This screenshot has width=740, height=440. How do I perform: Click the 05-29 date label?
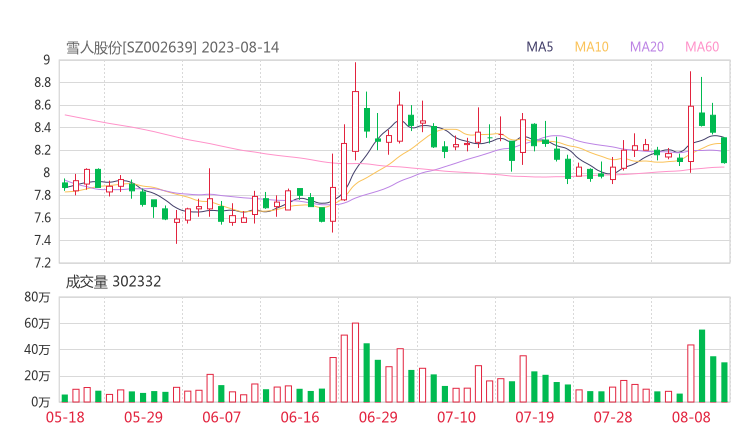143,417
